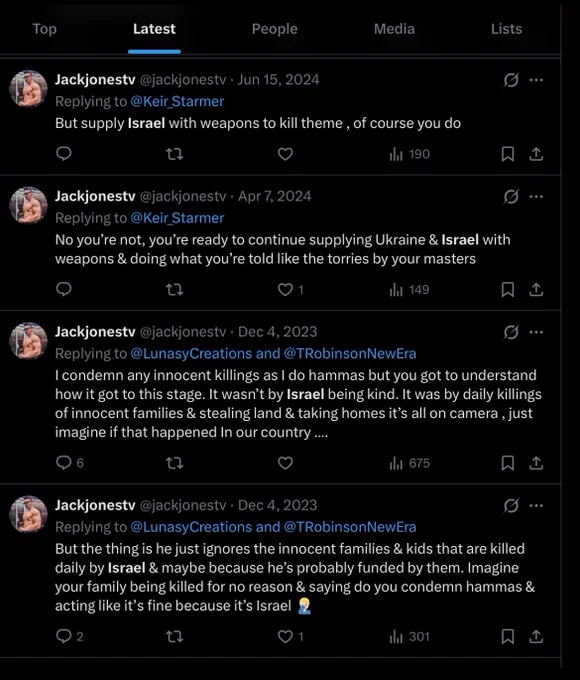
Task: Share the tweet with 301 views
Action: [536, 637]
